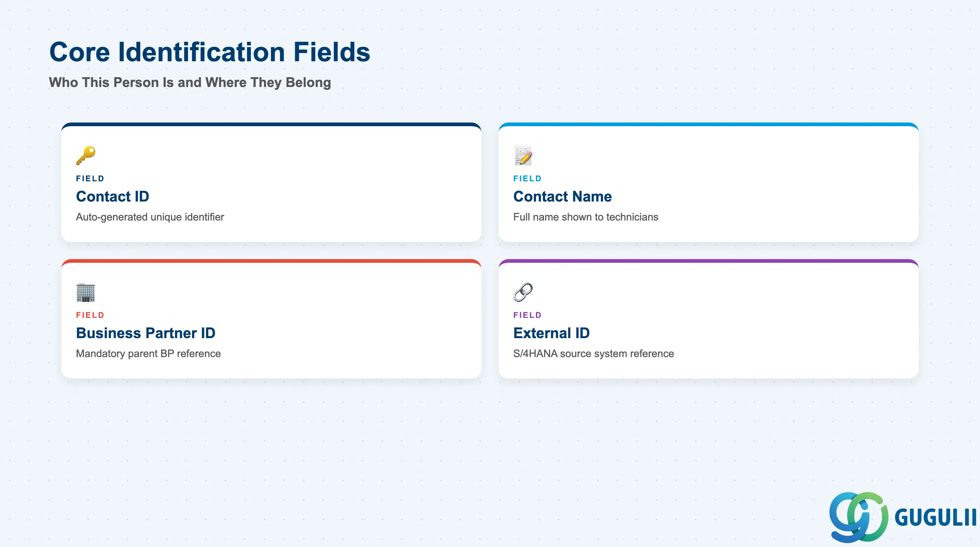The height and width of the screenshot is (547, 980).
Task: Click S/4HANA source system reference text
Action: (594, 354)
